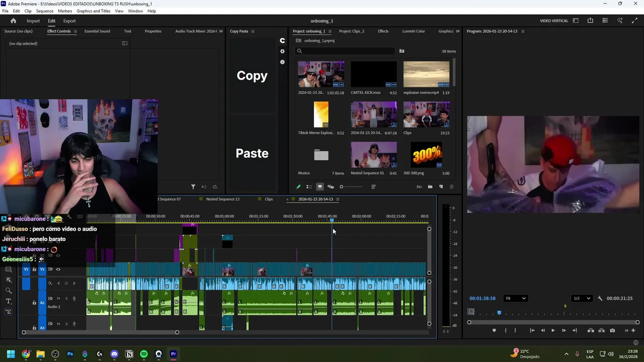Screen dimensions: 644x362
Task: Toggle V1 sync lock icon
Action: click(x=50, y=269)
